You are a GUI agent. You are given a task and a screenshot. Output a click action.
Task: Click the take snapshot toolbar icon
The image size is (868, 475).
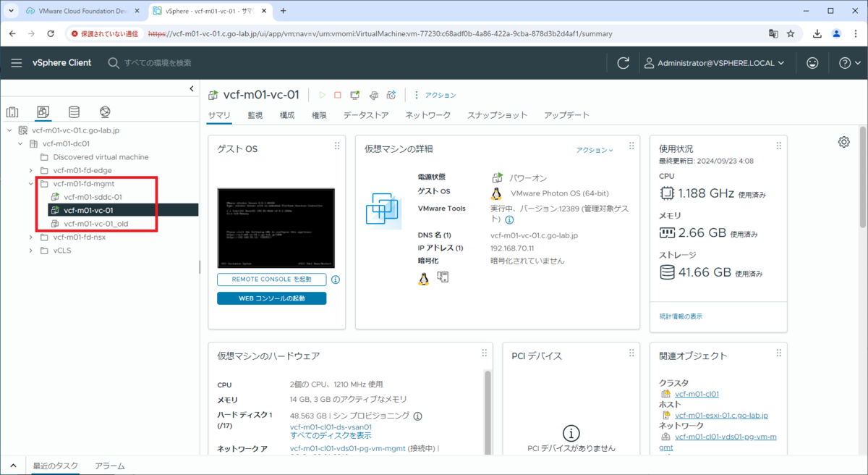(x=391, y=95)
